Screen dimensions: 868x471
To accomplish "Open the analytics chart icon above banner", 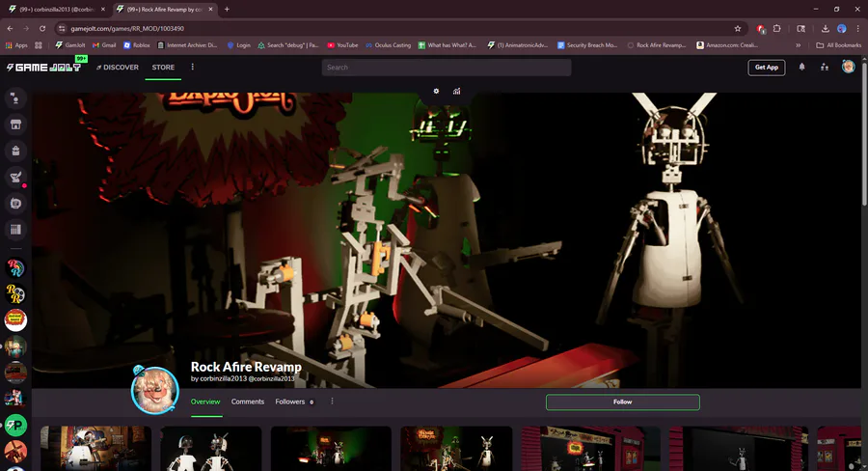I will pos(457,91).
